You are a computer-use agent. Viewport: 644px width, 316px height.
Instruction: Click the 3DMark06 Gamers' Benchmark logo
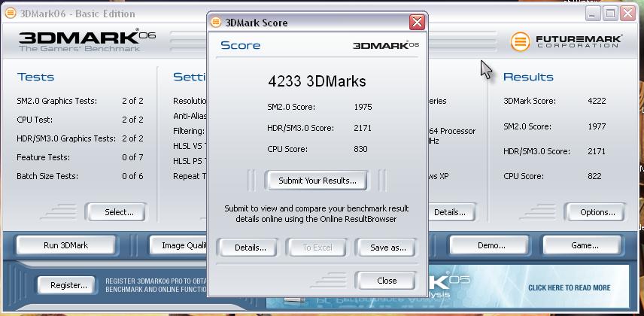click(x=87, y=41)
